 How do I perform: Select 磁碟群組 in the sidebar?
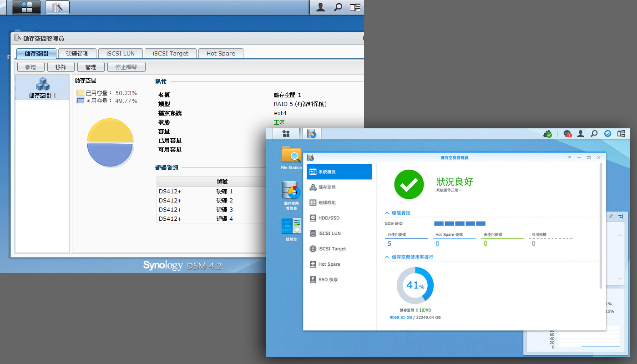point(339,202)
